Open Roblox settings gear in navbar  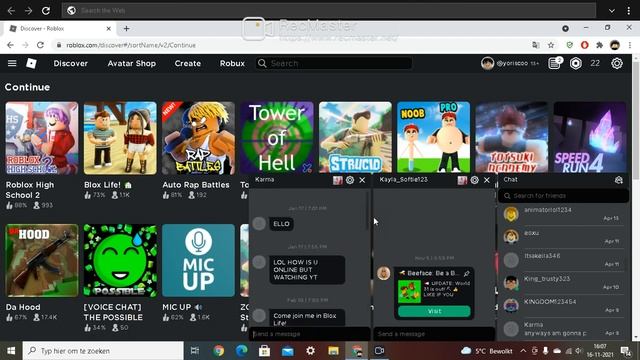point(617,63)
